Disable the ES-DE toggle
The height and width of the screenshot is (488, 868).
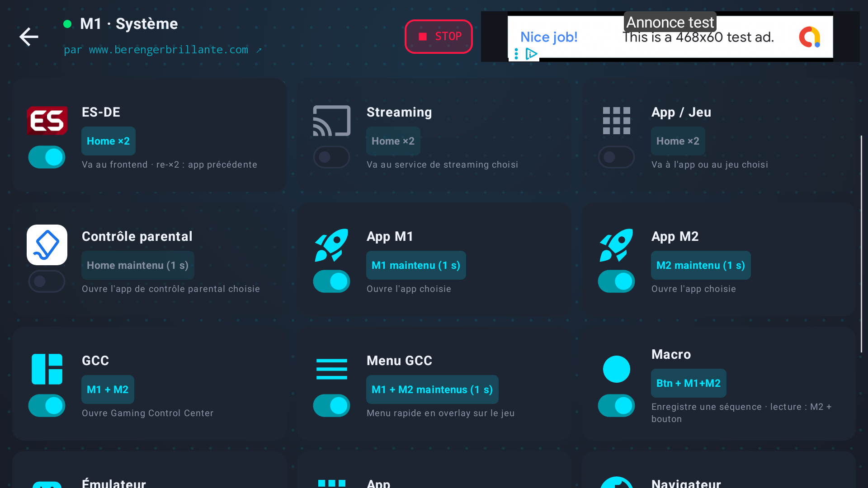click(47, 157)
